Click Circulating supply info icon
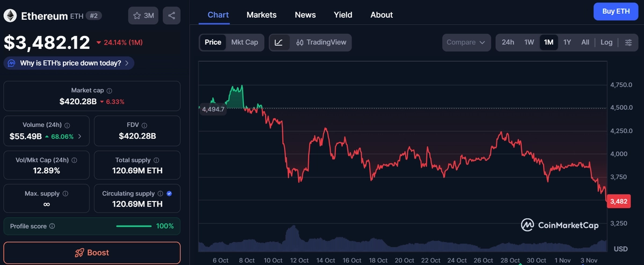644x265 pixels. tap(160, 194)
